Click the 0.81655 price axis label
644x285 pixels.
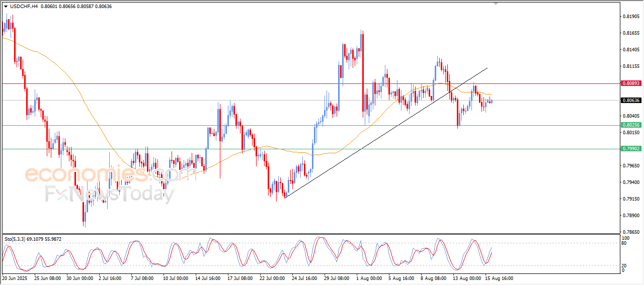click(631, 33)
